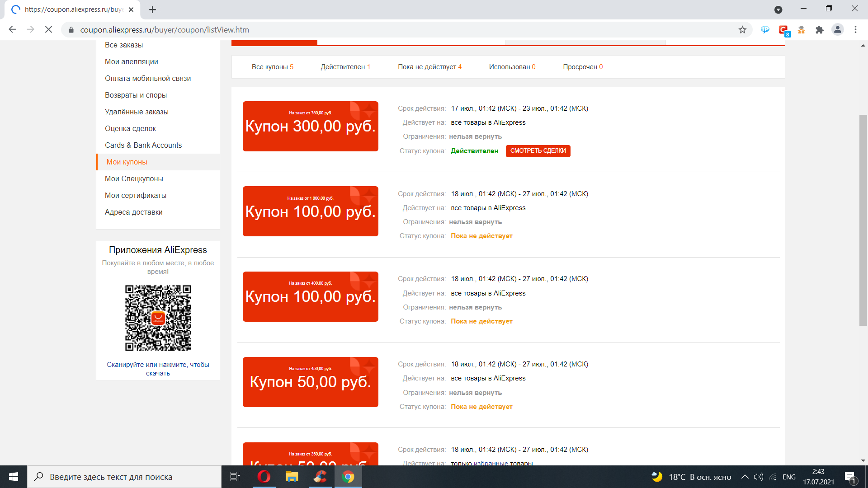The width and height of the screenshot is (868, 488).
Task: Click the tab search dropdown arrow
Action: coord(778,9)
